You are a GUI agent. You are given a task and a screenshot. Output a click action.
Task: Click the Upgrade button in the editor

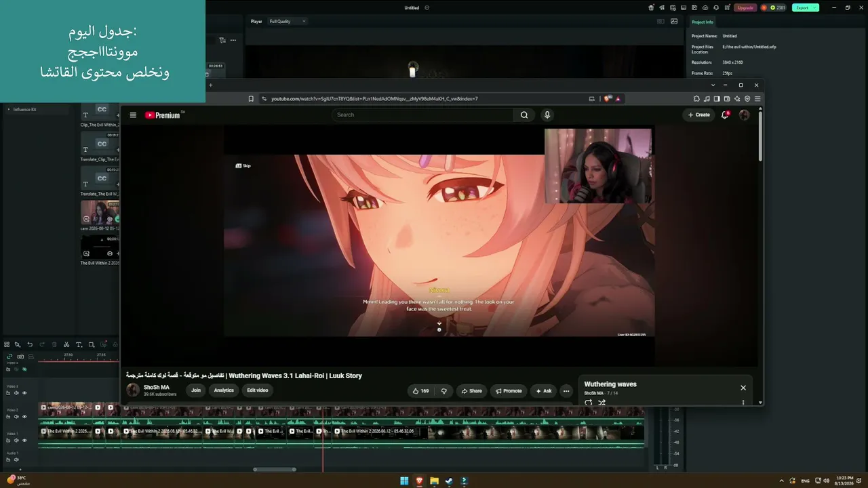click(745, 8)
